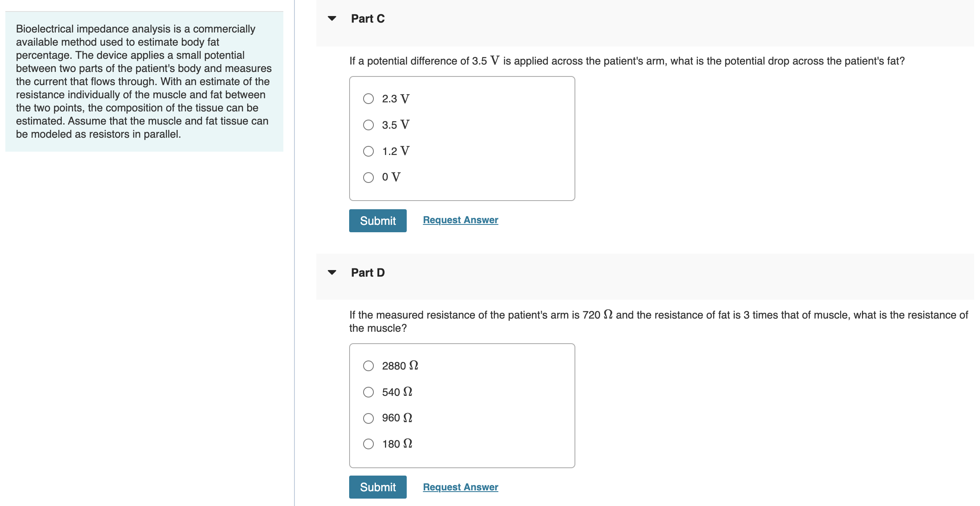Click the Part C question text

(x=627, y=61)
